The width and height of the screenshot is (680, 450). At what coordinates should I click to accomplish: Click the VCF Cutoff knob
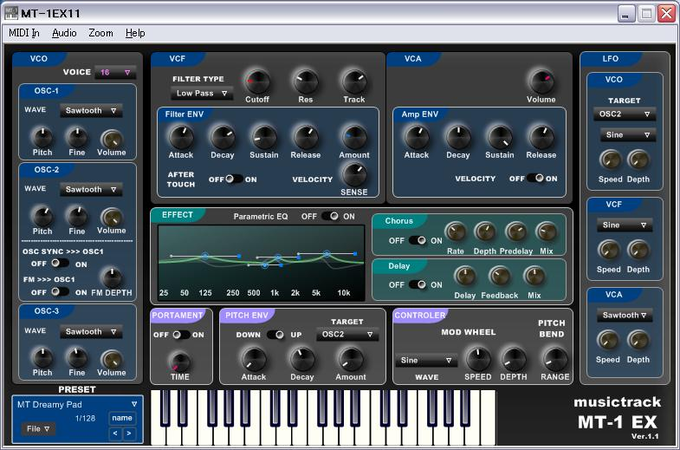(257, 82)
